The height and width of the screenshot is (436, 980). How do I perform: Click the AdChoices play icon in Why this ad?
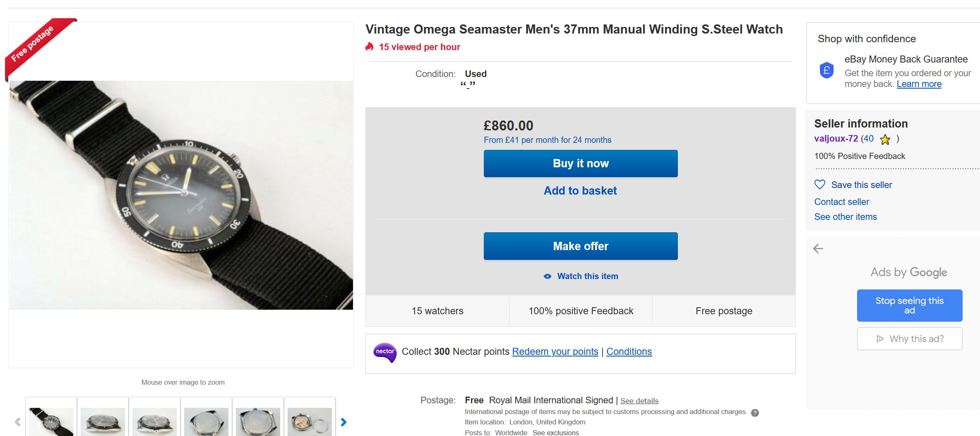click(880, 339)
